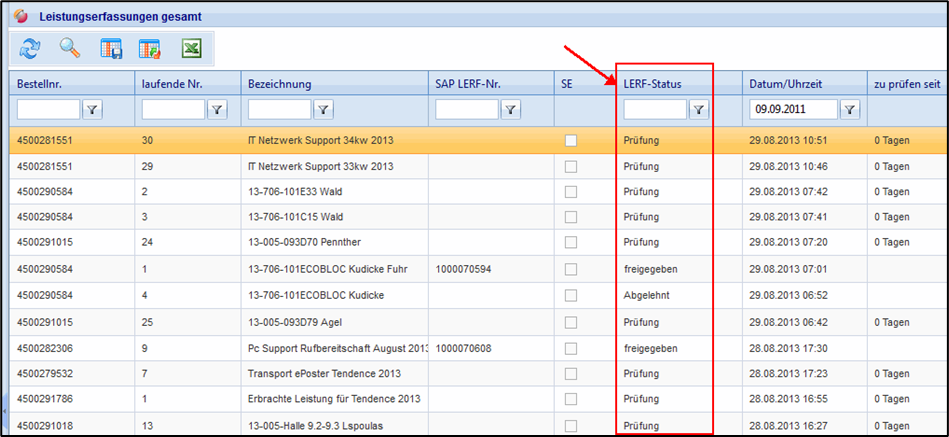
Task: Tick SE checkbox for IT Netzwerk Support 34kw row
Action: coord(571,141)
